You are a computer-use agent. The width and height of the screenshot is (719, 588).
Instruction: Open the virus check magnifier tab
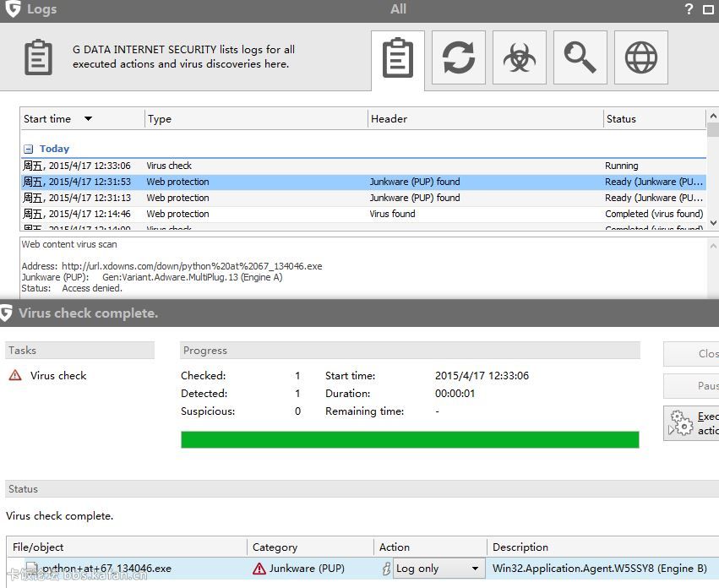580,57
